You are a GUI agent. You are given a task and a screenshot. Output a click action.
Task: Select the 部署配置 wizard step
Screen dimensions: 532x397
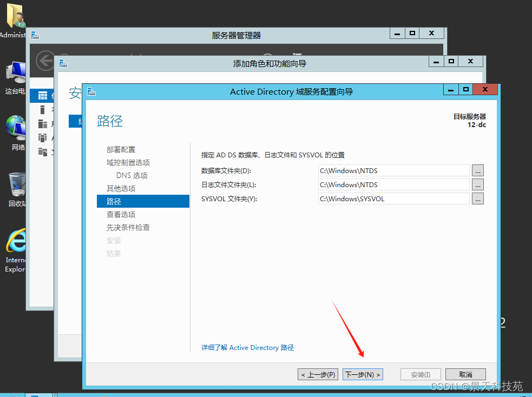[x=121, y=149]
